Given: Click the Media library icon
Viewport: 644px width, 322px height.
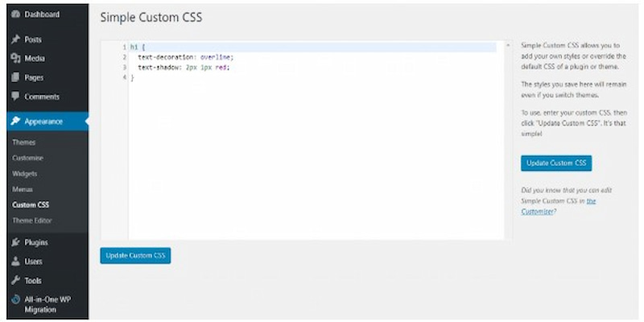Looking at the screenshot, I should click(14, 59).
